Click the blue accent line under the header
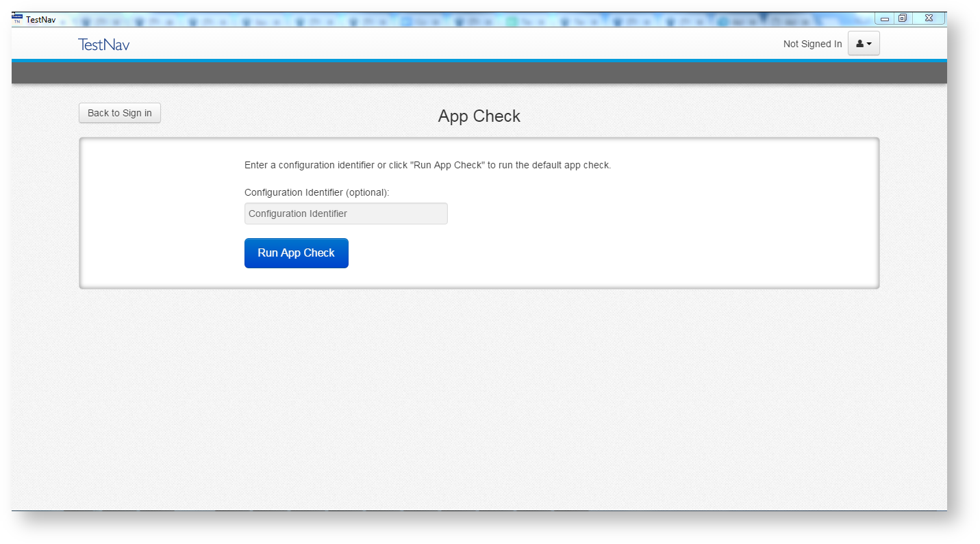The height and width of the screenshot is (544, 980). point(479,61)
